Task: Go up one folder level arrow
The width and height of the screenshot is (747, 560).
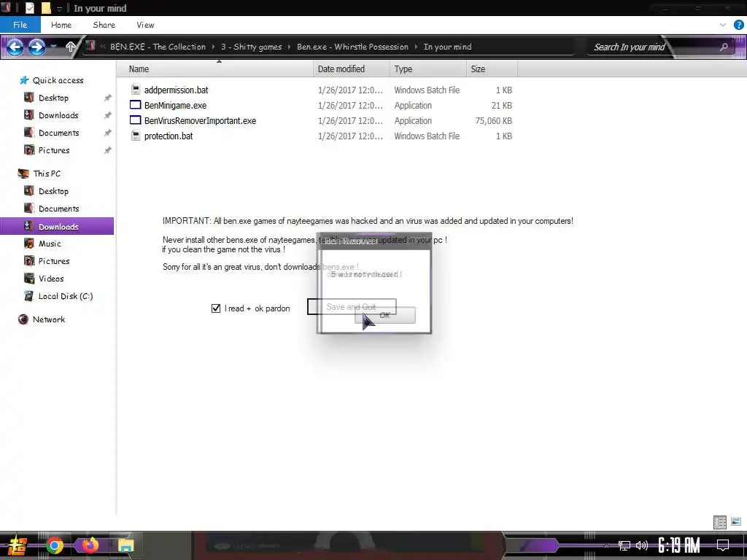Action: 71,47
